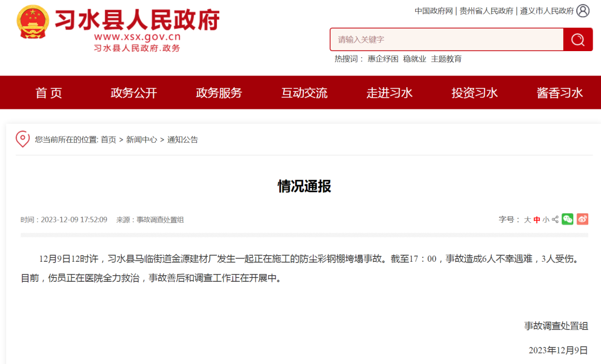Click the 首页 navigation item
This screenshot has height=364, width=601.
[x=48, y=93]
